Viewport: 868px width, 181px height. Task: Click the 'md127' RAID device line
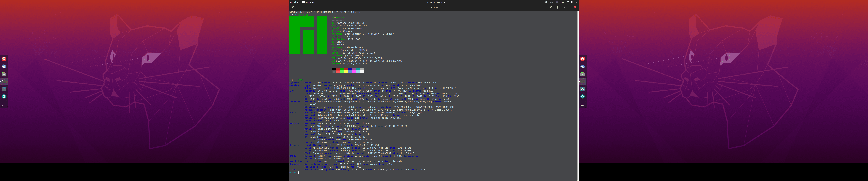point(361,156)
